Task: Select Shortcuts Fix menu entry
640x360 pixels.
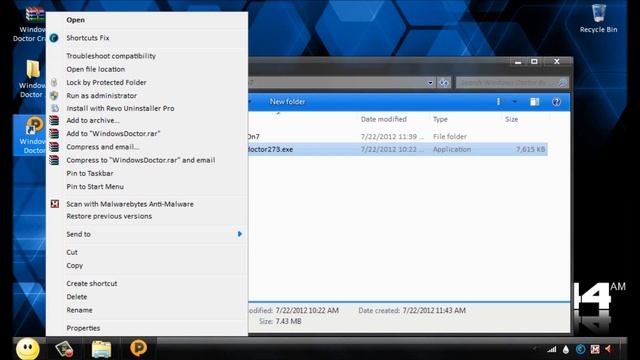Action: point(146,38)
